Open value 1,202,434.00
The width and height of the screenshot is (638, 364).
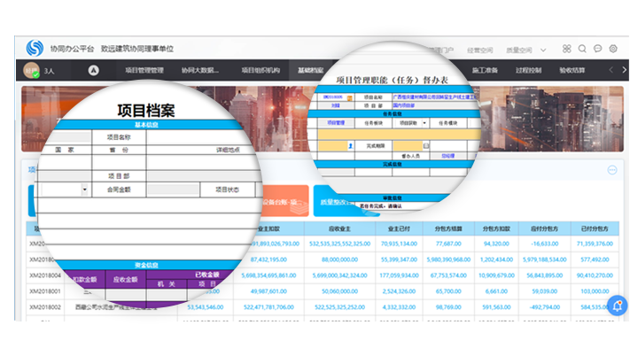496,259
